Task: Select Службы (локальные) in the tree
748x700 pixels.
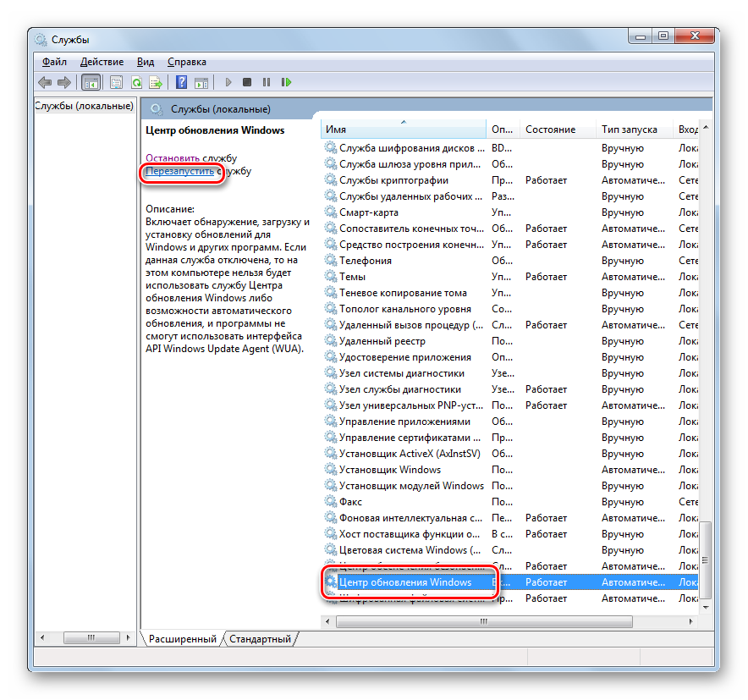Action: coord(85,106)
